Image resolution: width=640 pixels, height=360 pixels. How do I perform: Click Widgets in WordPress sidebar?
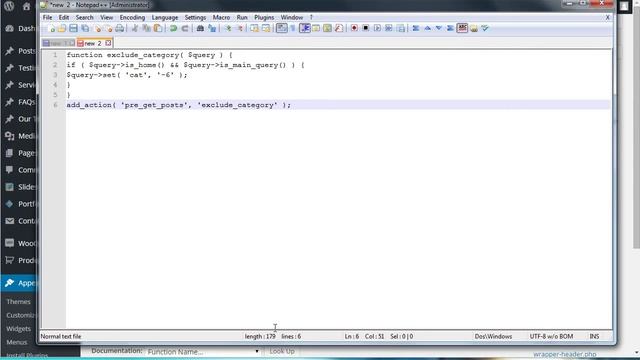[18, 329]
